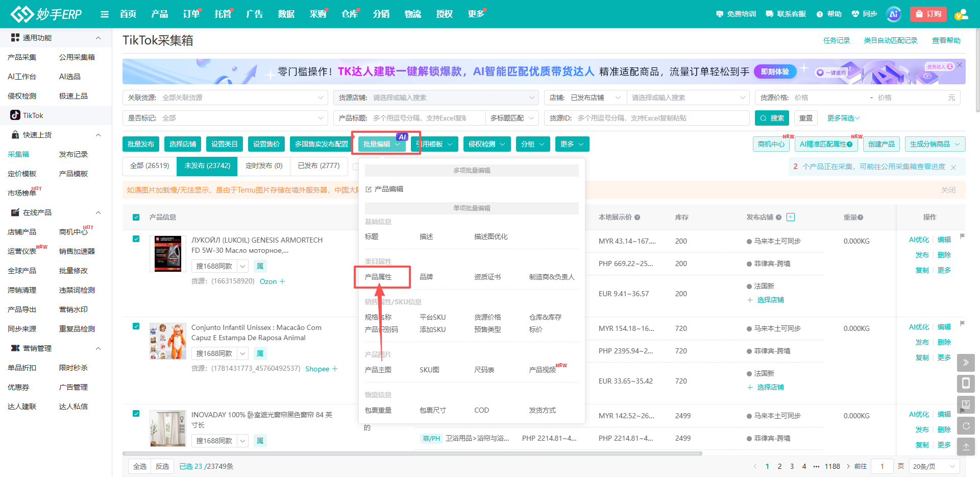Select 产品编辑 in the batch menu
The height and width of the screenshot is (477, 980).
click(x=384, y=189)
